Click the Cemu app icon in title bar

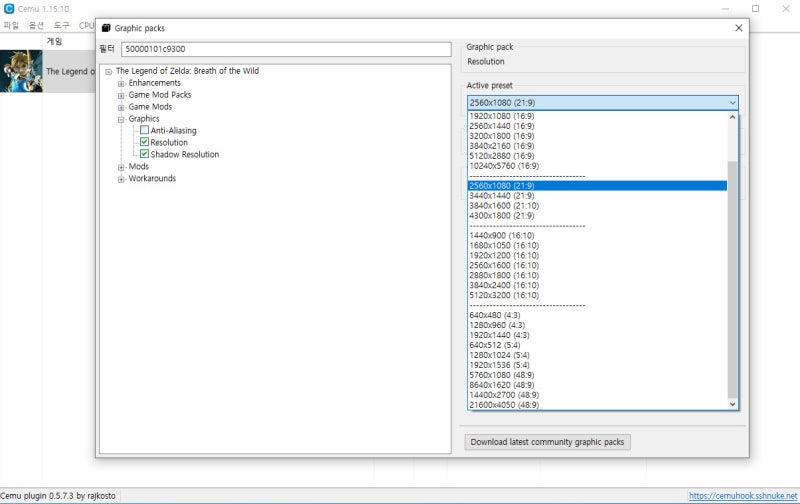pos(9,9)
